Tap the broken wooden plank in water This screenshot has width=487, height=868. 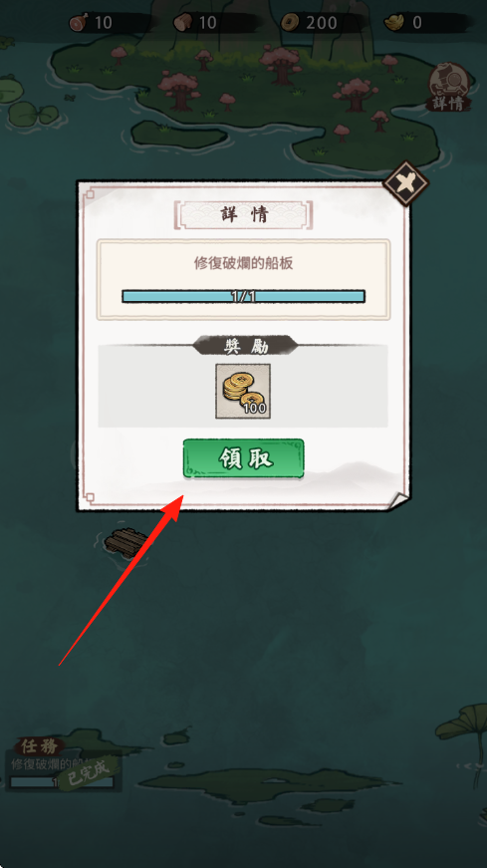(125, 541)
